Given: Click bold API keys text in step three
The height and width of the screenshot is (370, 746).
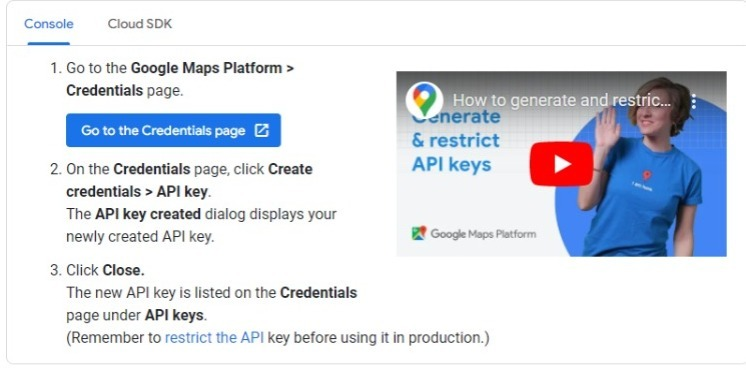Looking at the screenshot, I should click(x=174, y=315).
